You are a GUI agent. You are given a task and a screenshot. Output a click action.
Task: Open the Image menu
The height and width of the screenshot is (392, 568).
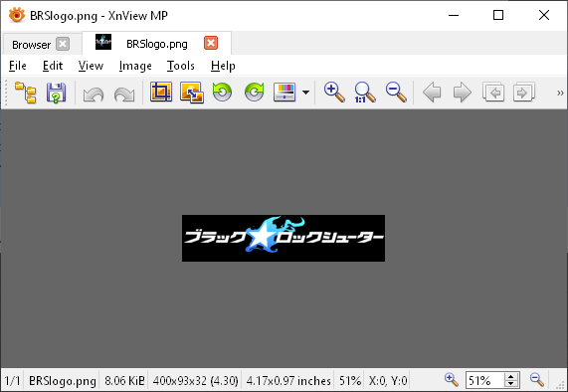135,66
